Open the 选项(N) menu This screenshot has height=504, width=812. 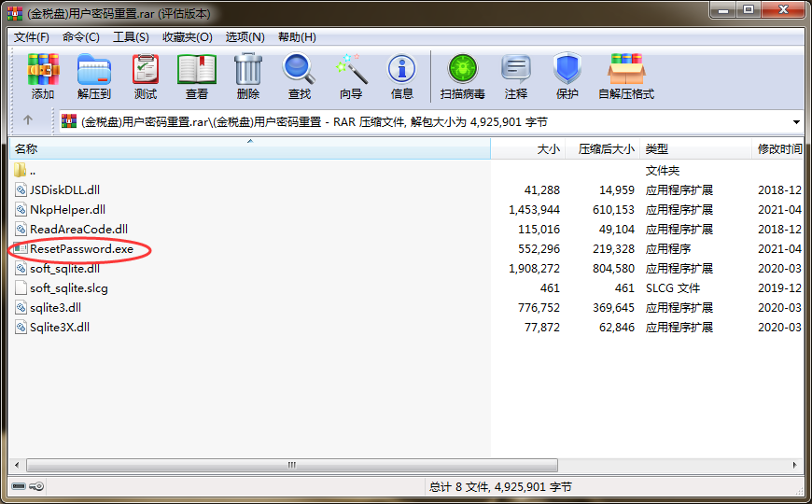pyautogui.click(x=245, y=37)
